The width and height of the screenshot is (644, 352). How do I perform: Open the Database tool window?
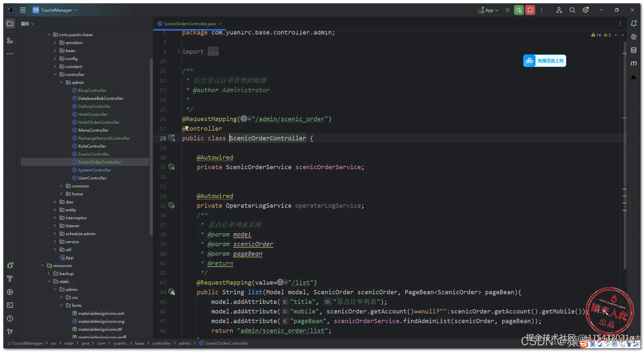[x=634, y=50]
